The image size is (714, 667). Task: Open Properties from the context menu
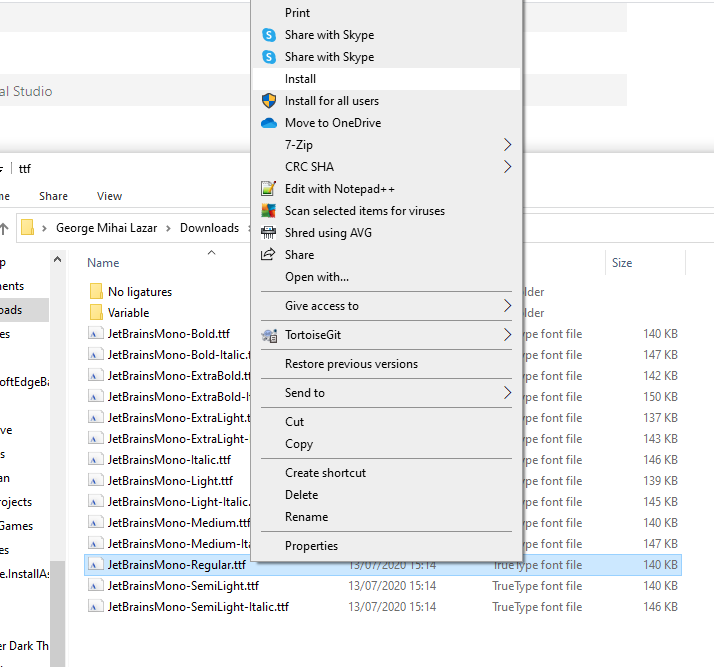click(x=386, y=545)
